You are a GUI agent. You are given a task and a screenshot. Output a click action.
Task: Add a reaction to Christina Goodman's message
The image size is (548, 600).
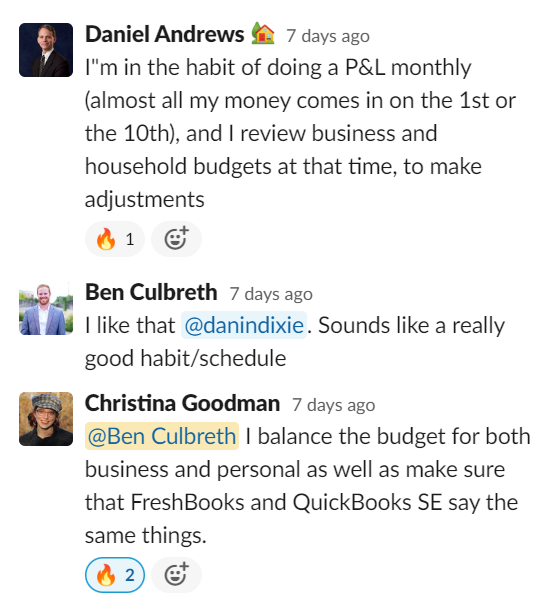(176, 574)
